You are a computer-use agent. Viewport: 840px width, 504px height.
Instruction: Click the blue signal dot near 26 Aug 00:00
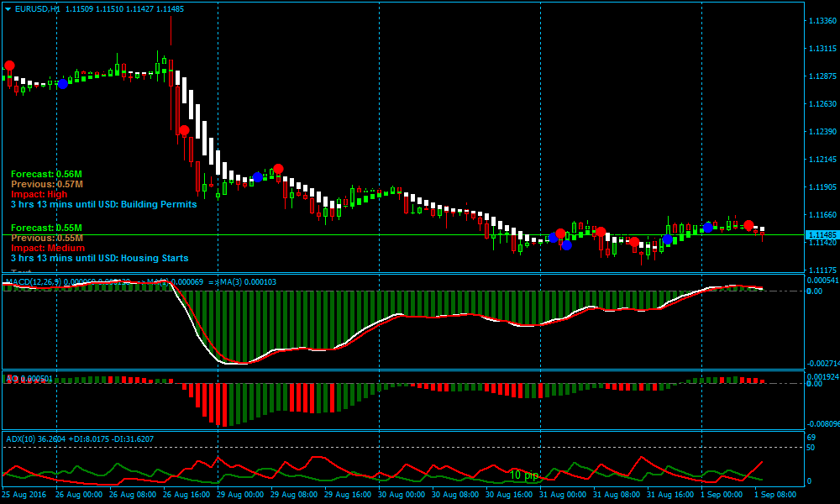(63, 83)
